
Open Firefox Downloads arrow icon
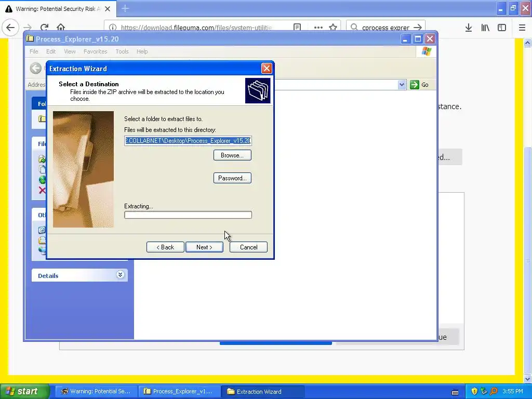pos(469,28)
